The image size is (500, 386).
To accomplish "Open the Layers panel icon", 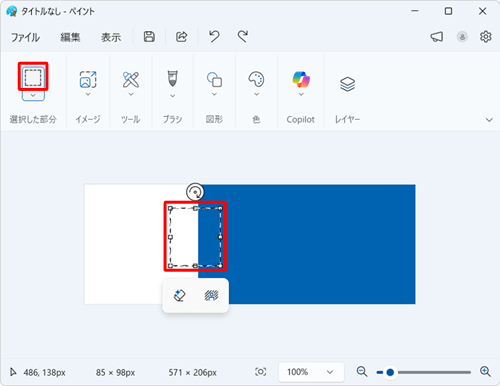I will pos(347,84).
